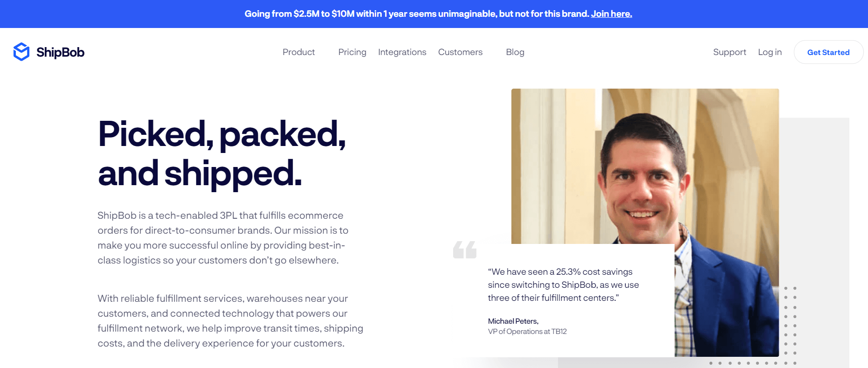Click the Log in link
868x368 pixels.
[x=769, y=52]
